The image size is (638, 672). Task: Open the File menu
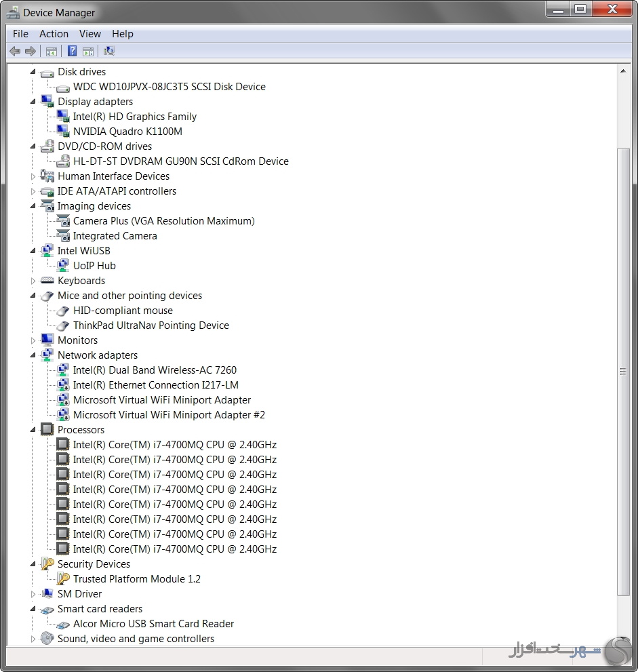click(x=20, y=34)
